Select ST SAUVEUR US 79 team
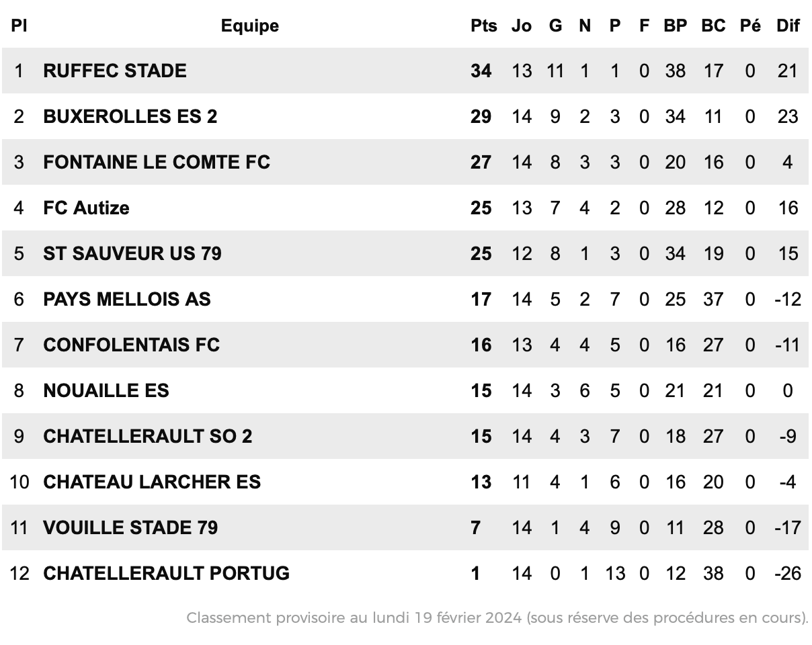 [x=132, y=253]
